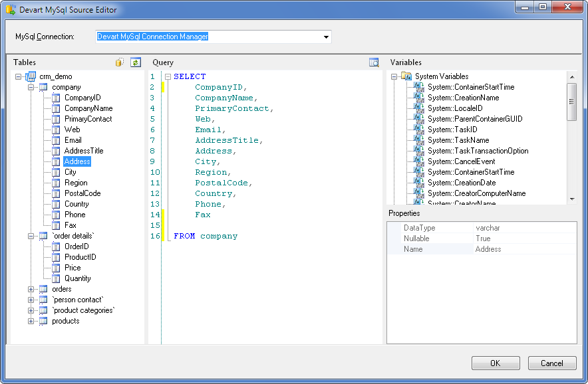Expand the products tree node
Screen dimensions: 588x384
coord(32,321)
